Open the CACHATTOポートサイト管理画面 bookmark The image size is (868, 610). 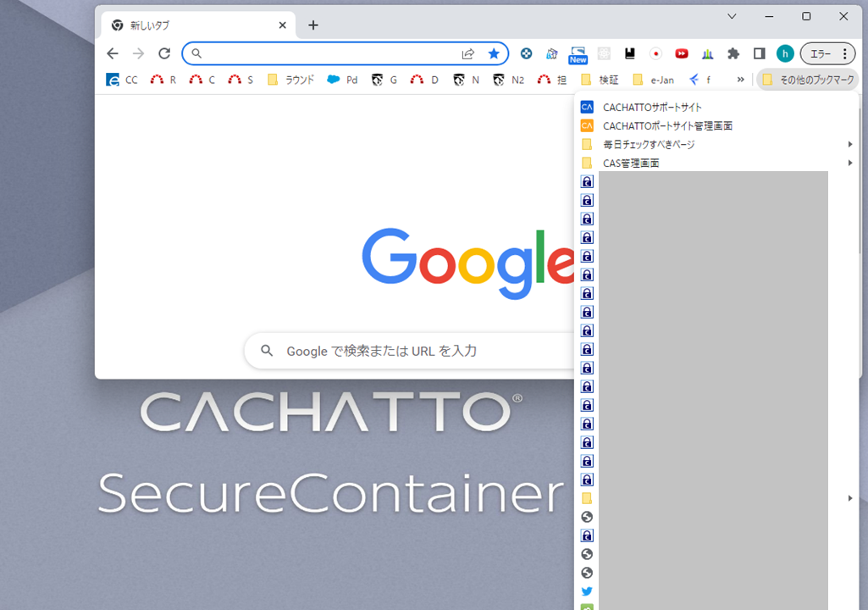click(x=667, y=125)
